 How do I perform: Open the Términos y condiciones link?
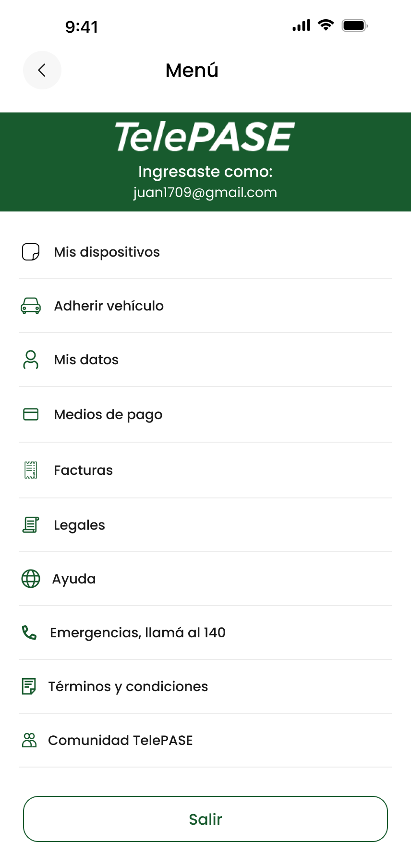pos(128,686)
